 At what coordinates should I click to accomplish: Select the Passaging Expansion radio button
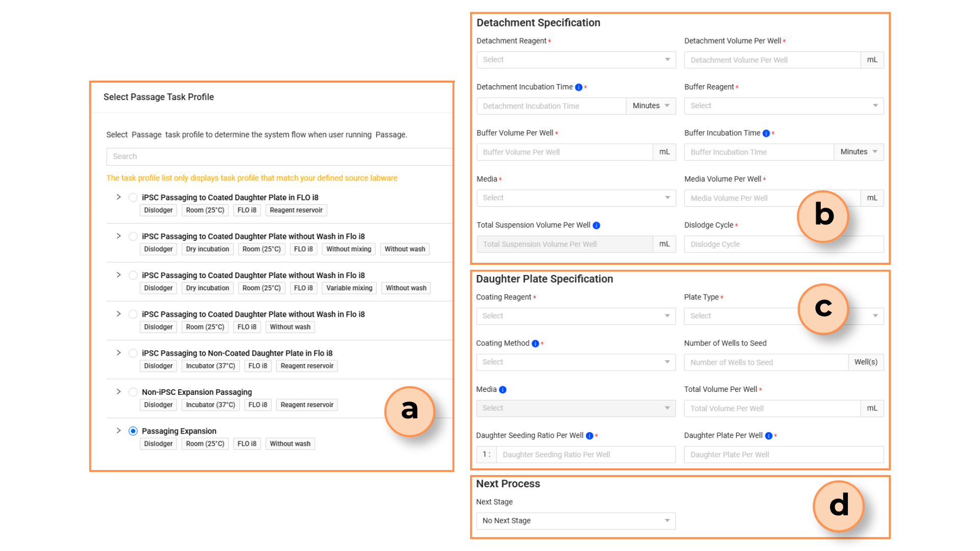(133, 431)
